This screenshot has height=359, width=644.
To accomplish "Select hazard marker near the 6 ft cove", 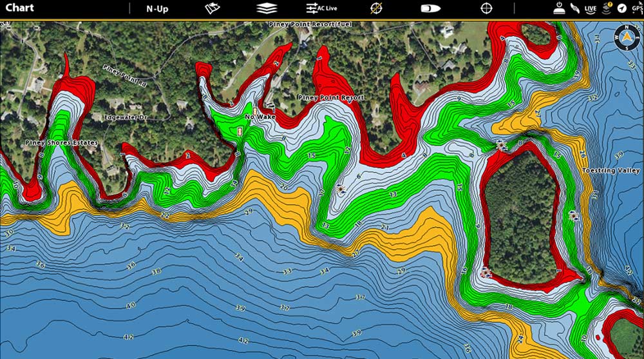I will (341, 189).
